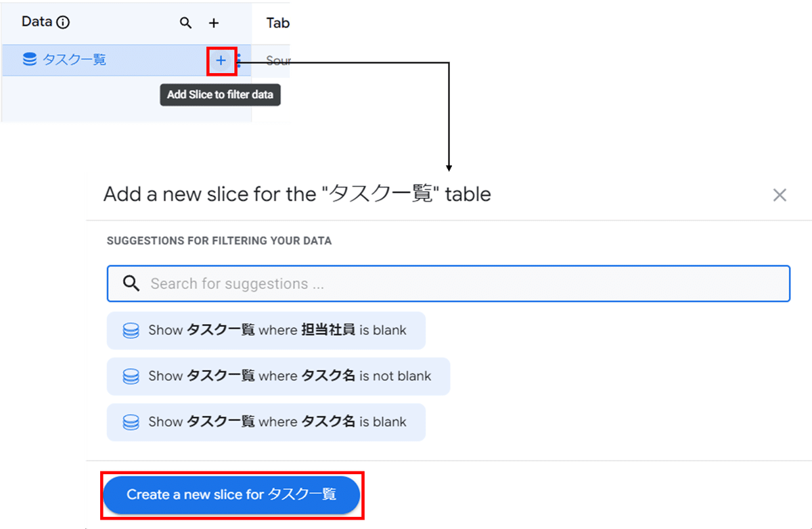
Task: Click database icon of 担当社員 is blank suggestion
Action: point(131,331)
